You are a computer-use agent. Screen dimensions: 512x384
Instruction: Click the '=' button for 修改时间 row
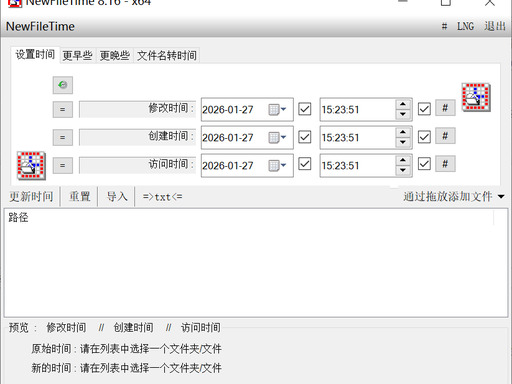63,109
